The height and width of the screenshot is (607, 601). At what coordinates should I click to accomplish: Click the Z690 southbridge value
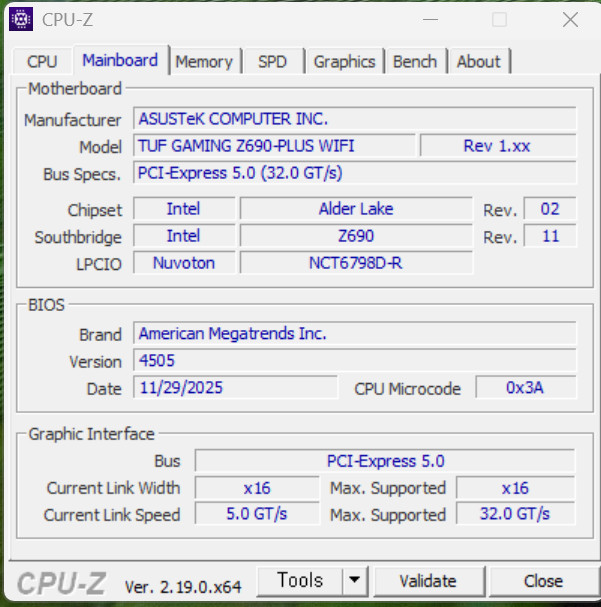pos(356,236)
